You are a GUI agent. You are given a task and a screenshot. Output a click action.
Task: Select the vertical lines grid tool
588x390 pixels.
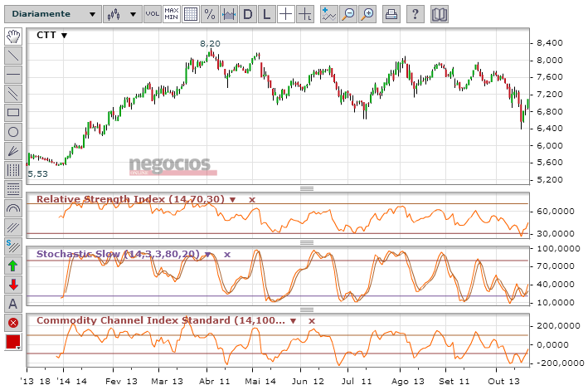click(x=13, y=170)
